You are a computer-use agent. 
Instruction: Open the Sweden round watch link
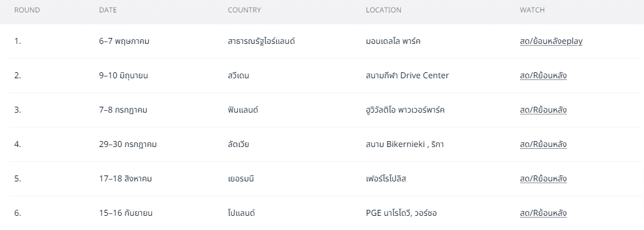543,75
